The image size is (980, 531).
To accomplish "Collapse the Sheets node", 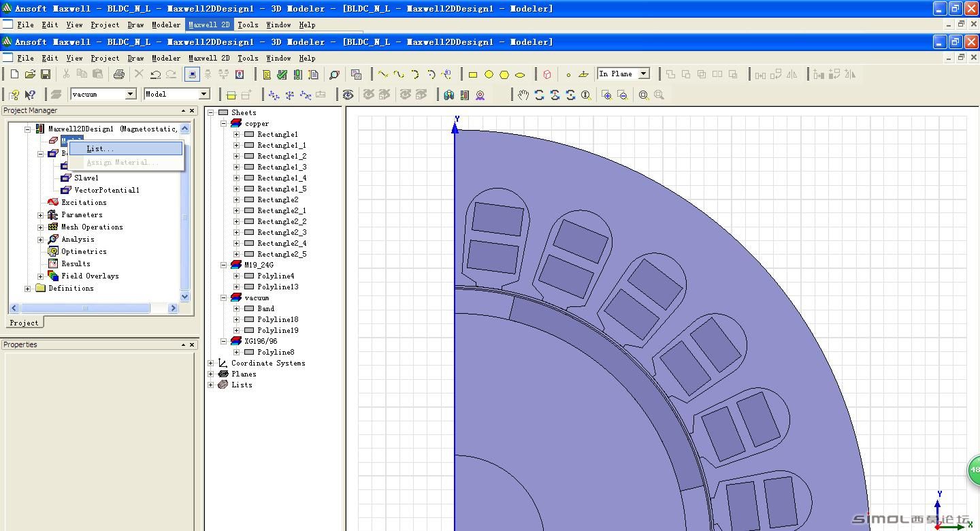I will tap(211, 112).
